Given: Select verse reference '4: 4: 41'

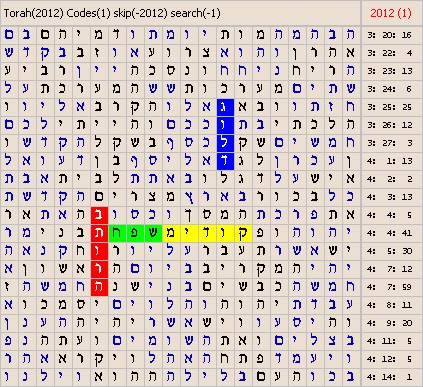Looking at the screenshot, I should click(390, 233).
